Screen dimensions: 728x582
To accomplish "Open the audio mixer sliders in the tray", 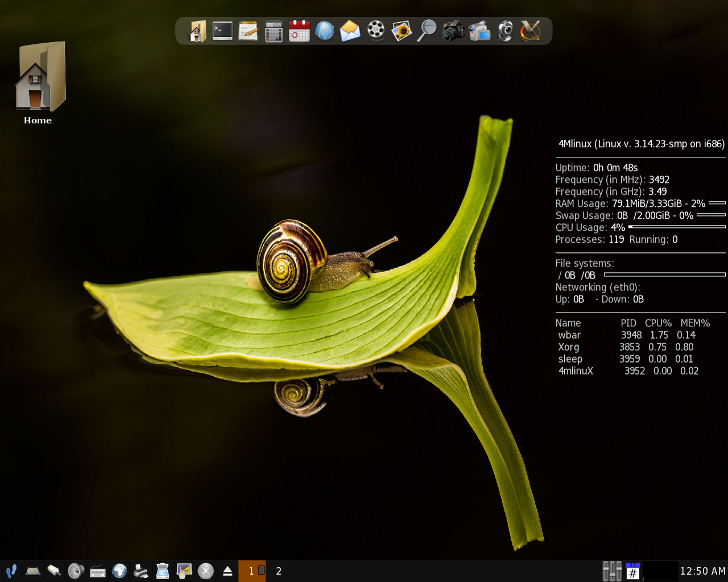I will (x=612, y=571).
